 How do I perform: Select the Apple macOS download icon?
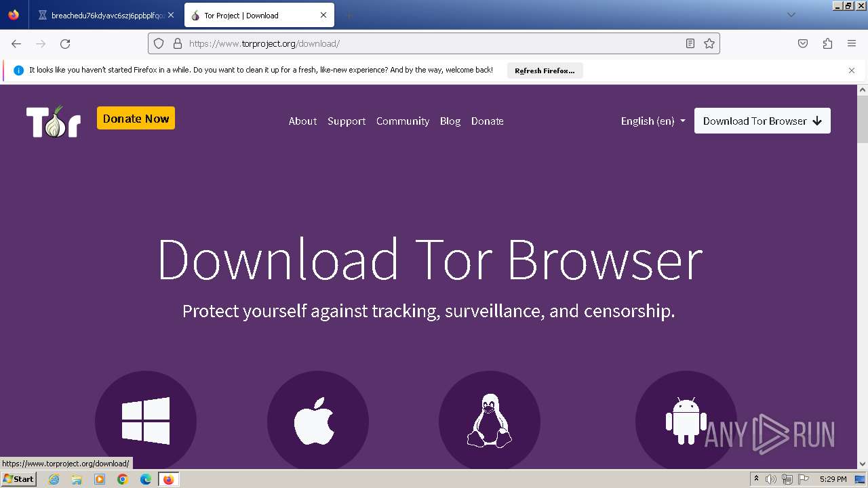(318, 421)
